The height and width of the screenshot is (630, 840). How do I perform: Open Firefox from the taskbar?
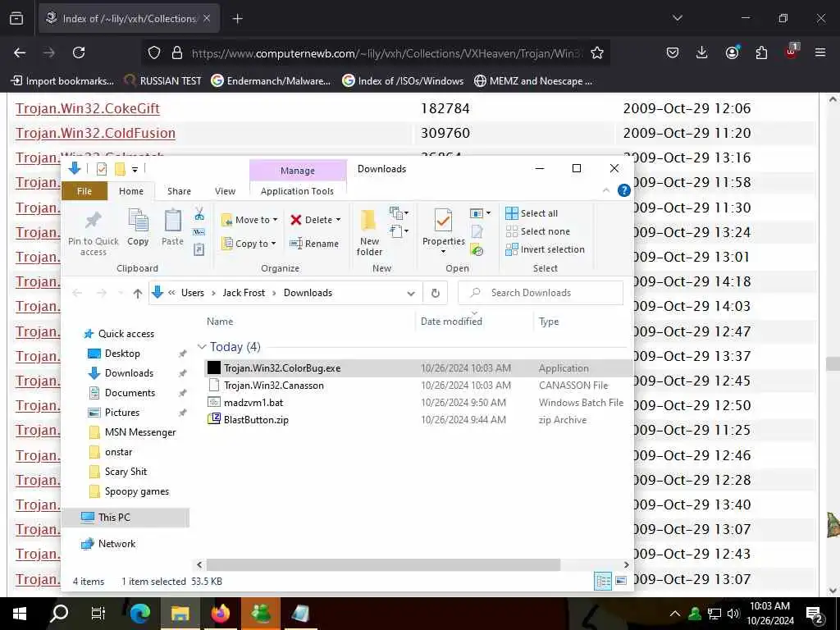[x=220, y=613]
